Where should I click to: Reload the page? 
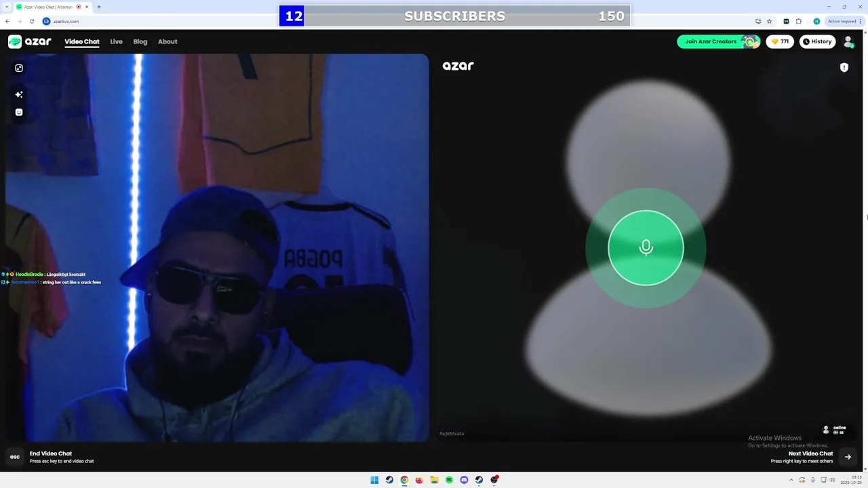pos(32,21)
